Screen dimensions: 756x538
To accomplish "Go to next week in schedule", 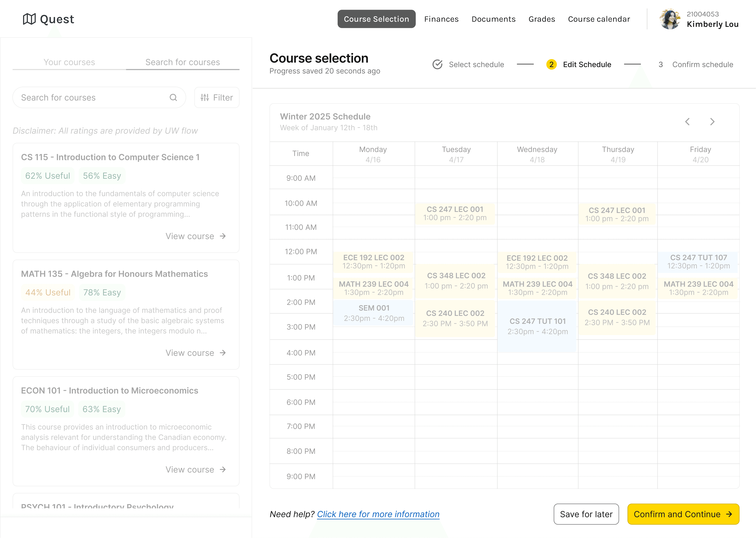I will click(712, 122).
